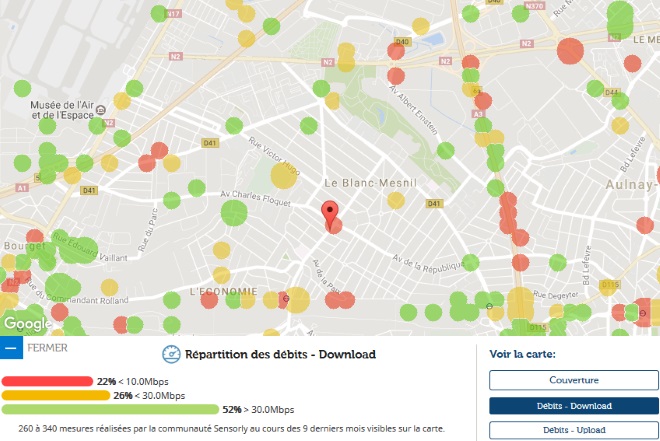Click the green 52% speed bar

pos(110,409)
